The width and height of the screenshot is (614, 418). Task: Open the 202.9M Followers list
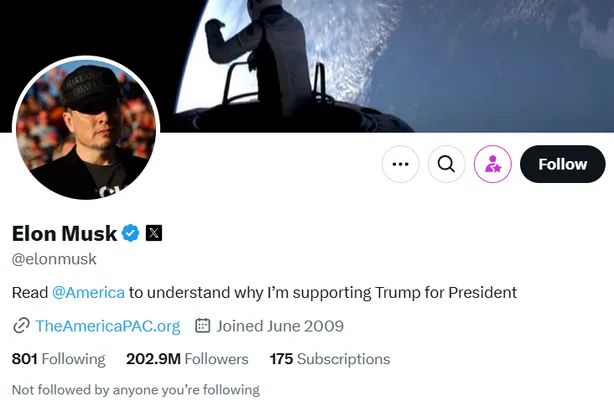point(187,359)
